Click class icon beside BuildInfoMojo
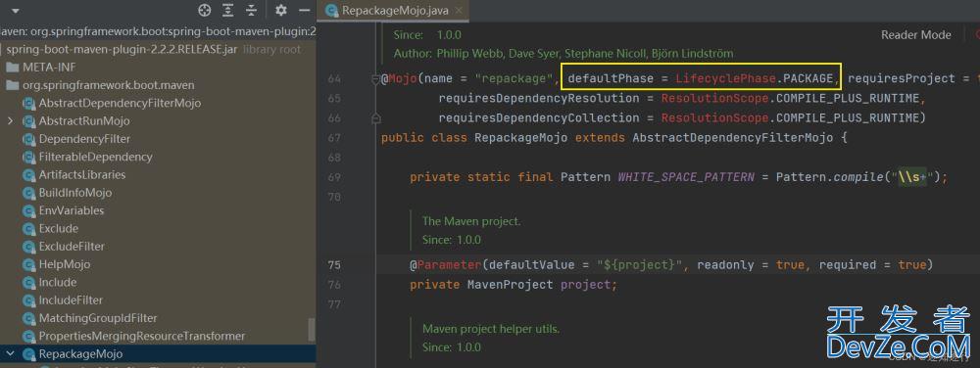The image size is (980, 368). click(x=28, y=193)
